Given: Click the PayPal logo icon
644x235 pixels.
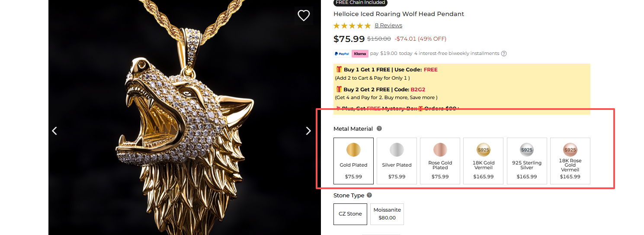Looking at the screenshot, I should click(x=342, y=54).
